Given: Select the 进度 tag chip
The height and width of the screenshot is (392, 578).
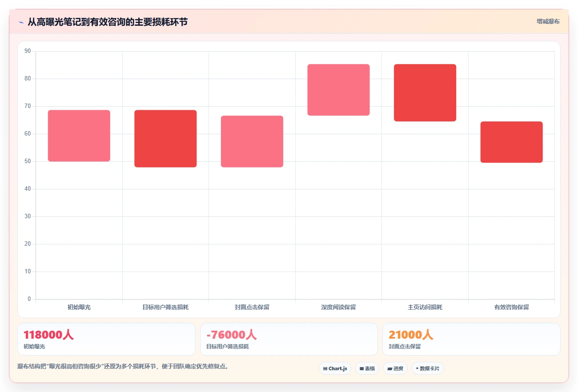Looking at the screenshot, I should tap(395, 368).
